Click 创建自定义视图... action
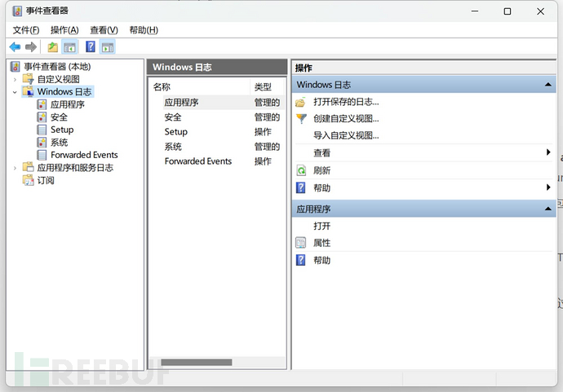This screenshot has height=392, width=563. (346, 119)
